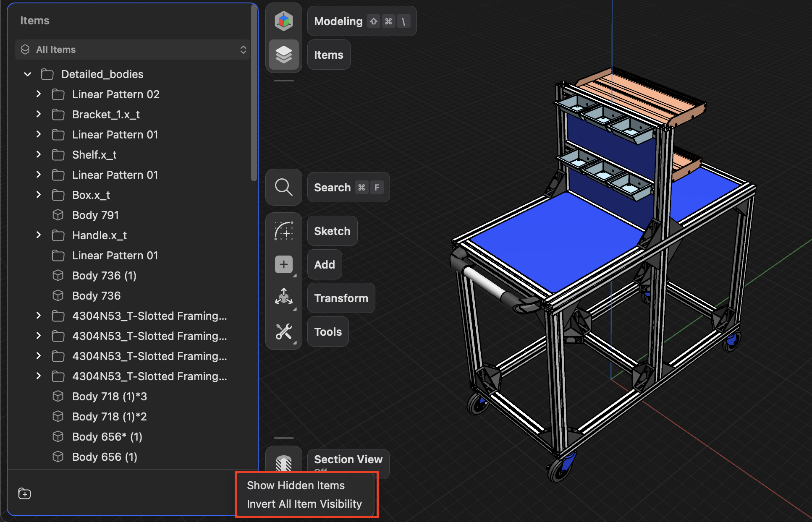Click the Linear Pattern 02 folder icon
The height and width of the screenshot is (522, 812).
click(58, 94)
